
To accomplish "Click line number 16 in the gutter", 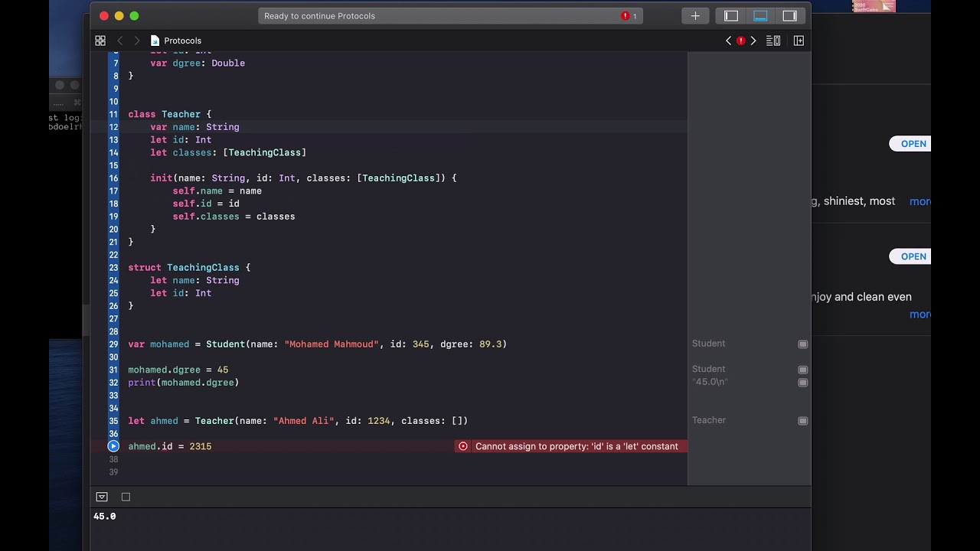I will point(113,178).
